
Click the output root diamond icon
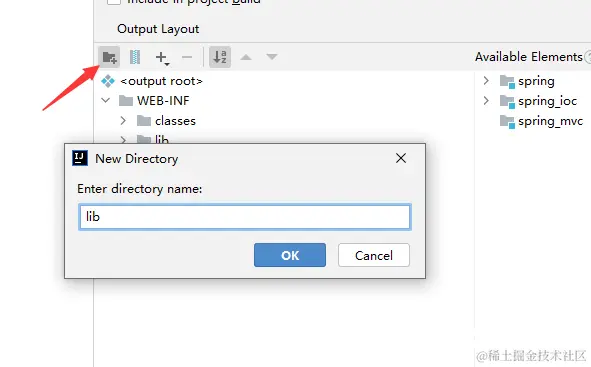pyautogui.click(x=108, y=81)
